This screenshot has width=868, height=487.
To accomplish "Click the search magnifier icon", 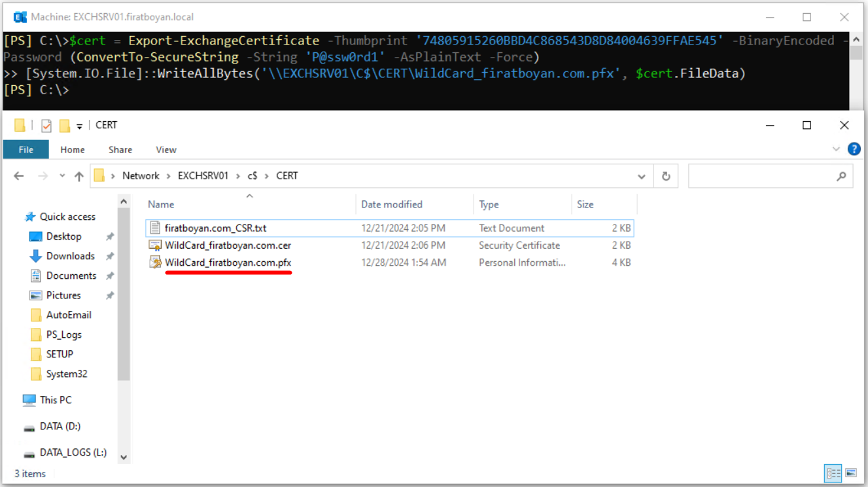I will (841, 176).
